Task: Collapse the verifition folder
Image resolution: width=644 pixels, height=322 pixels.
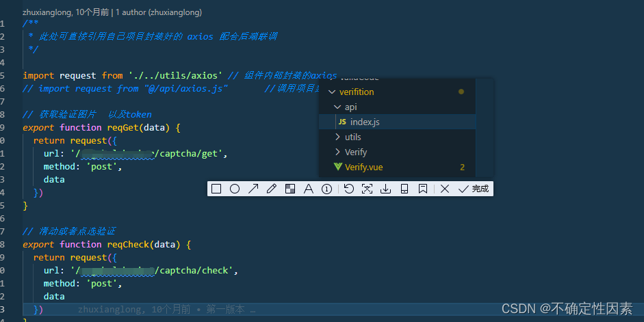Action: 356,92
